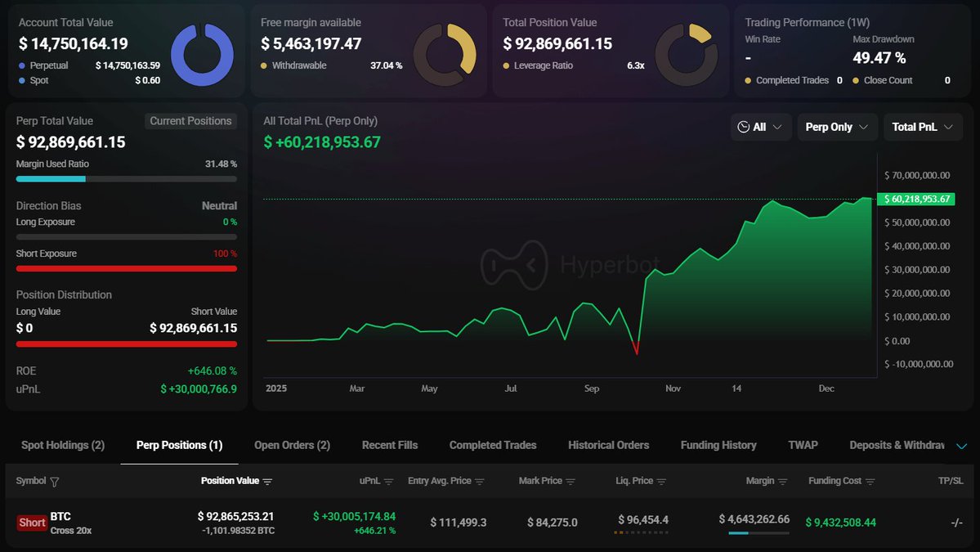Click the Short badge on BTC row
The height and width of the screenshot is (552, 980).
coord(32,523)
